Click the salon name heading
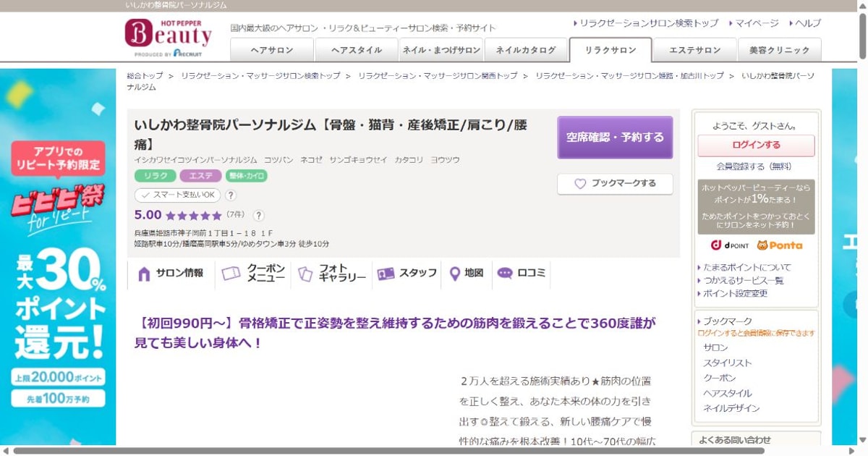 [x=331, y=134]
